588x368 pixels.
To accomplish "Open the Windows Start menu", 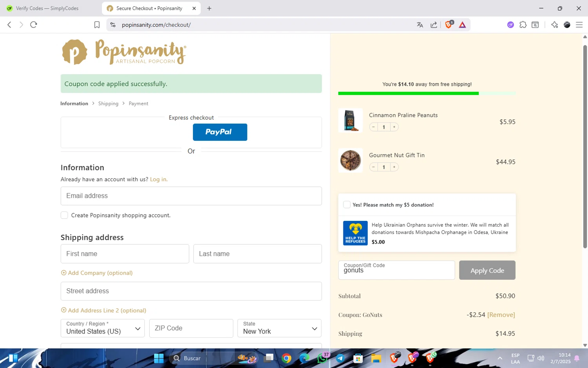I will [x=159, y=358].
